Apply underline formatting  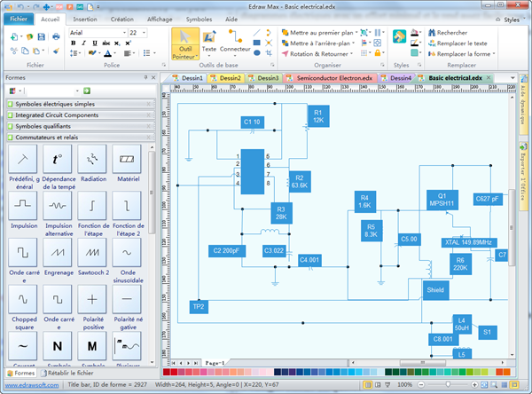[95, 43]
